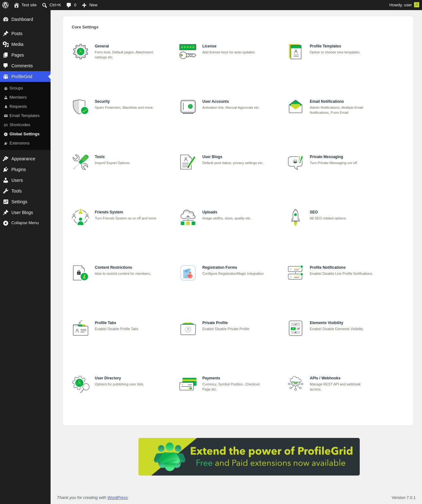Open the Private Messaging speech bubble icon
The width and height of the screenshot is (422, 504).
pos(296,162)
